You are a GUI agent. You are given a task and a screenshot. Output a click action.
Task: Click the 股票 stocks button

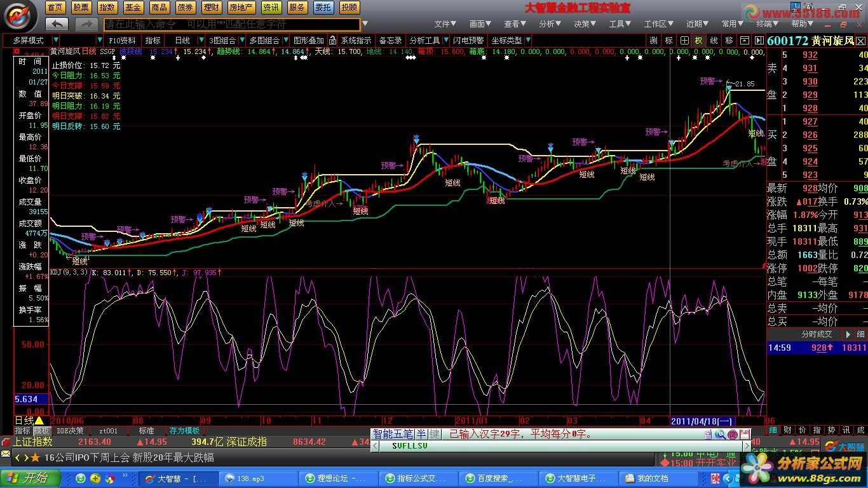click(81, 8)
